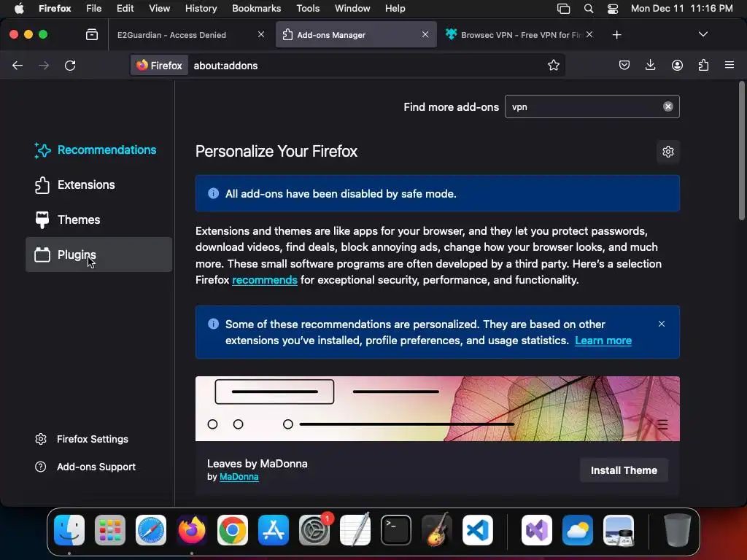
Task: Open the Bookmarks menu
Action: [256, 9]
